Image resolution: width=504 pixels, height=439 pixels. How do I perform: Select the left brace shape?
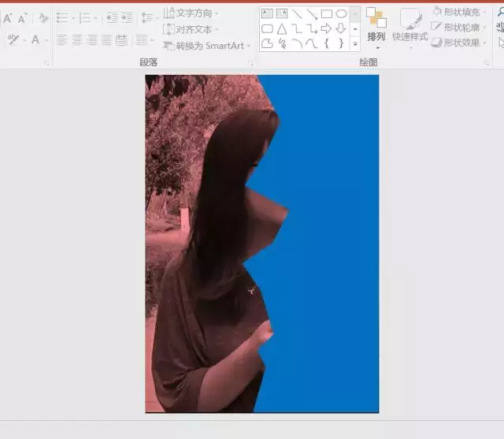[x=327, y=43]
